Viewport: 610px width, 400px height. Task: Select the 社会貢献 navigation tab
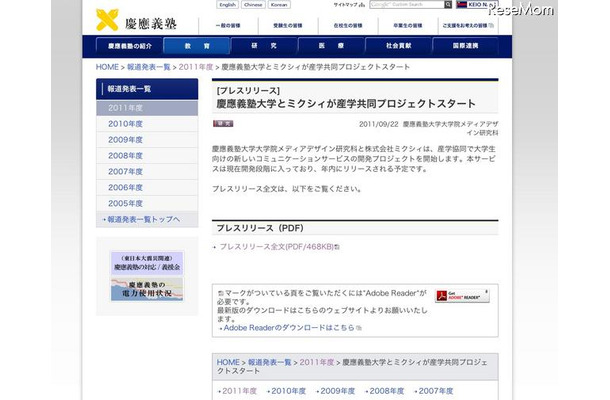point(399,46)
